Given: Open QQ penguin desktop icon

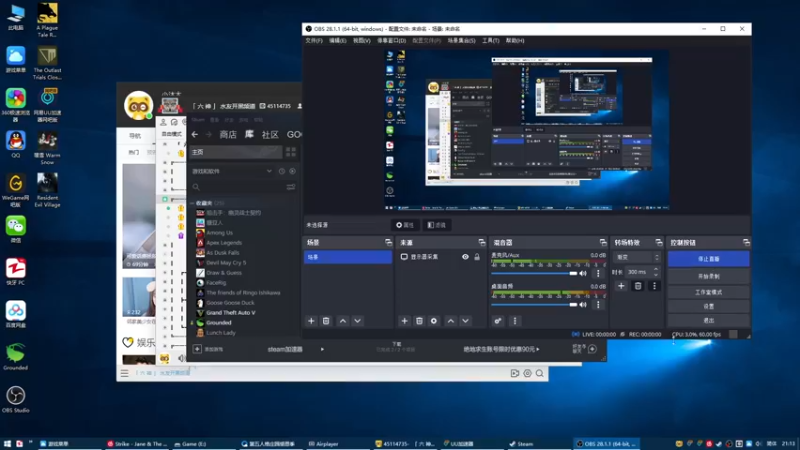Looking at the screenshot, I should click(15, 144).
